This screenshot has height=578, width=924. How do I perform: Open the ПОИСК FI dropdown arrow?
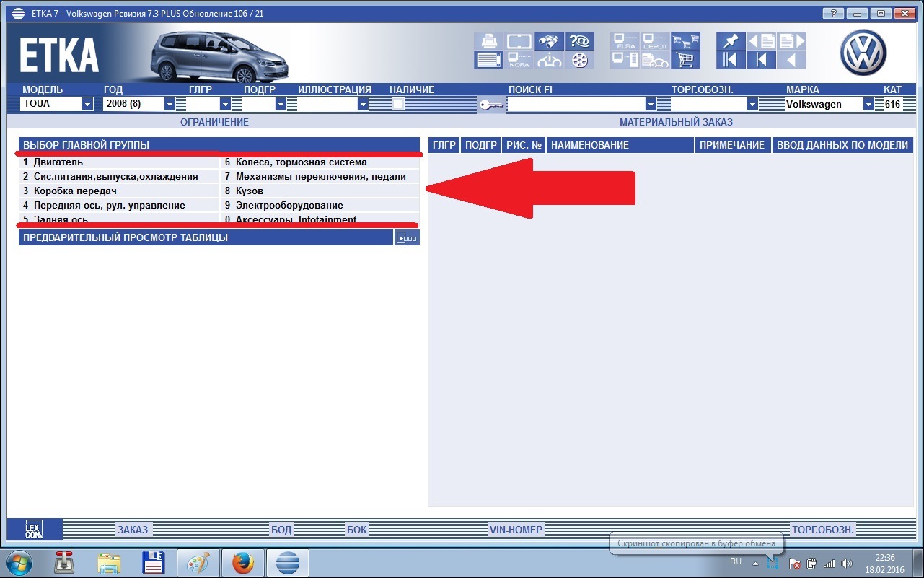[x=651, y=104]
